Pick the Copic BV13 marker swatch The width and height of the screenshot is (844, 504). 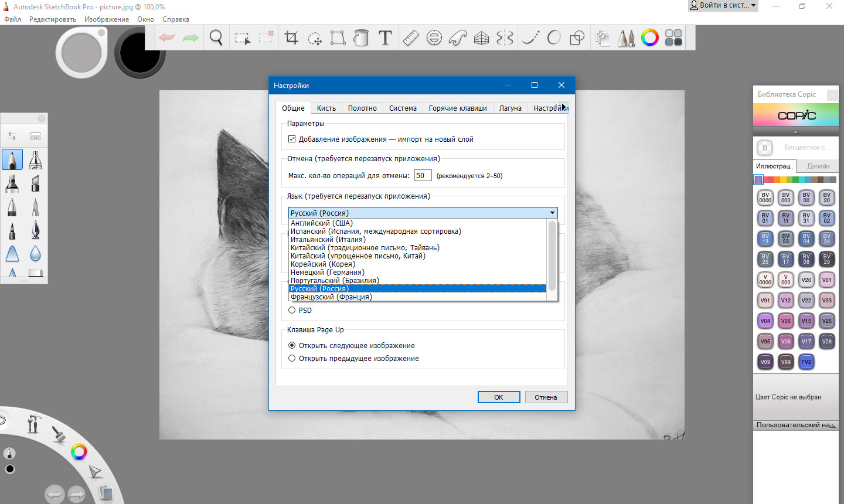pos(765,239)
